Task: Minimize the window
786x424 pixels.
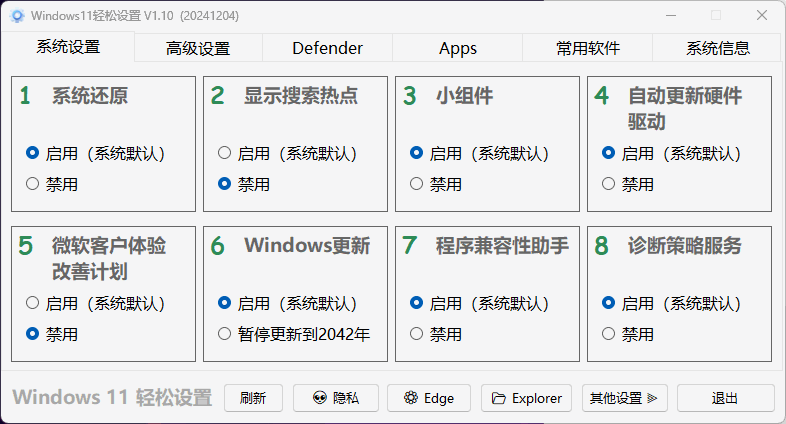Action: coord(669,16)
